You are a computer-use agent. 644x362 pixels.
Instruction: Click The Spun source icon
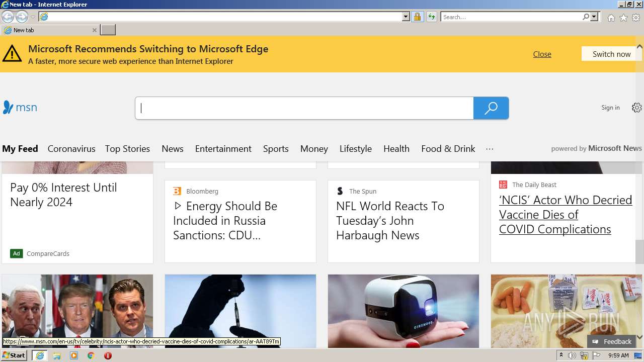coord(340,191)
